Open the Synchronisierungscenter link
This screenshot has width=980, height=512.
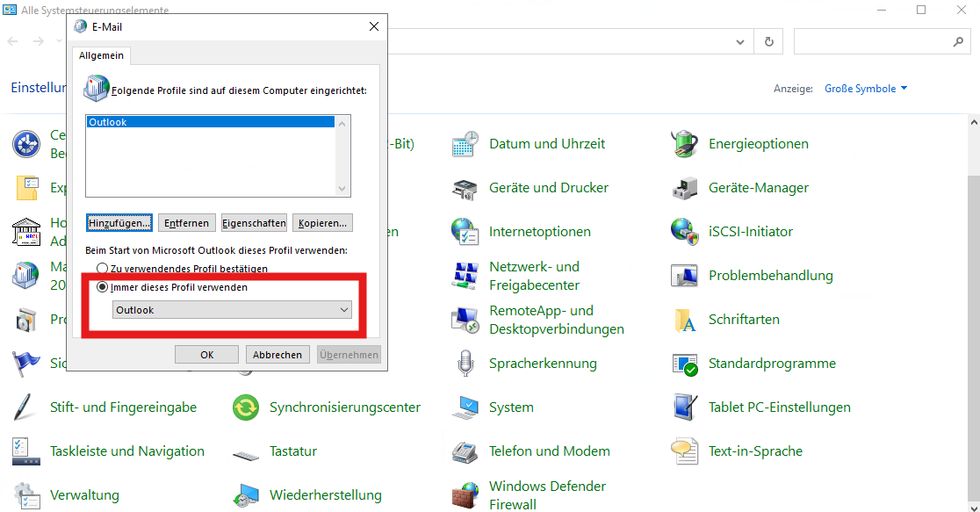(x=345, y=407)
